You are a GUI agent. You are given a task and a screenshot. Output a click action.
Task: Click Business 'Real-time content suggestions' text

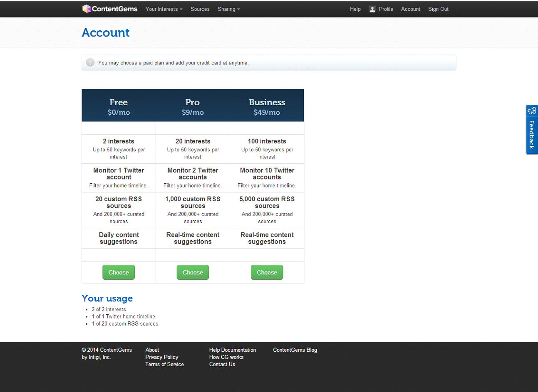click(x=267, y=238)
